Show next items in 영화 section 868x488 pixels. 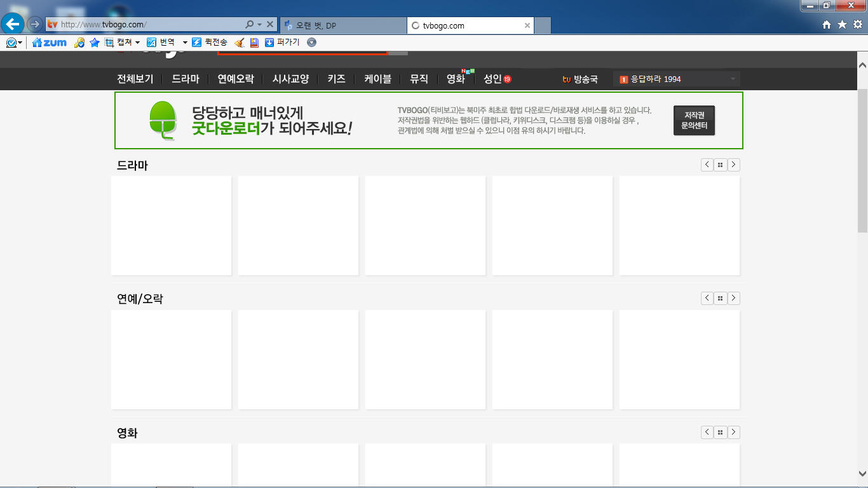click(x=734, y=432)
